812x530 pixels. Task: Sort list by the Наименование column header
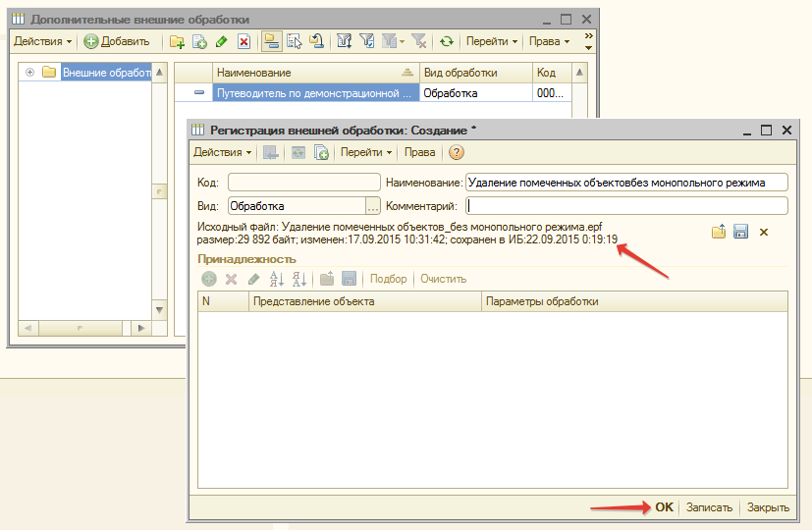314,73
